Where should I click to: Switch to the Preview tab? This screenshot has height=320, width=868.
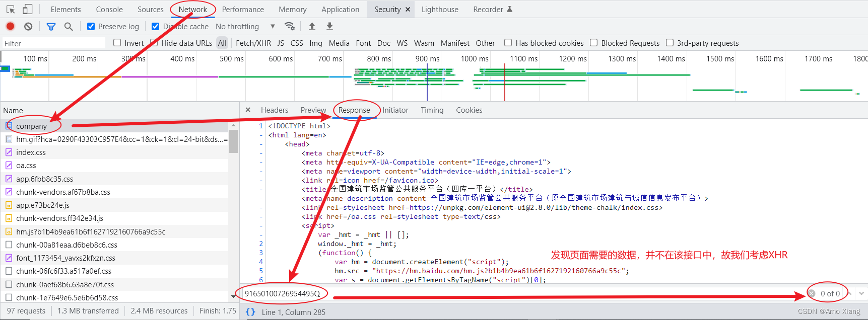point(313,110)
